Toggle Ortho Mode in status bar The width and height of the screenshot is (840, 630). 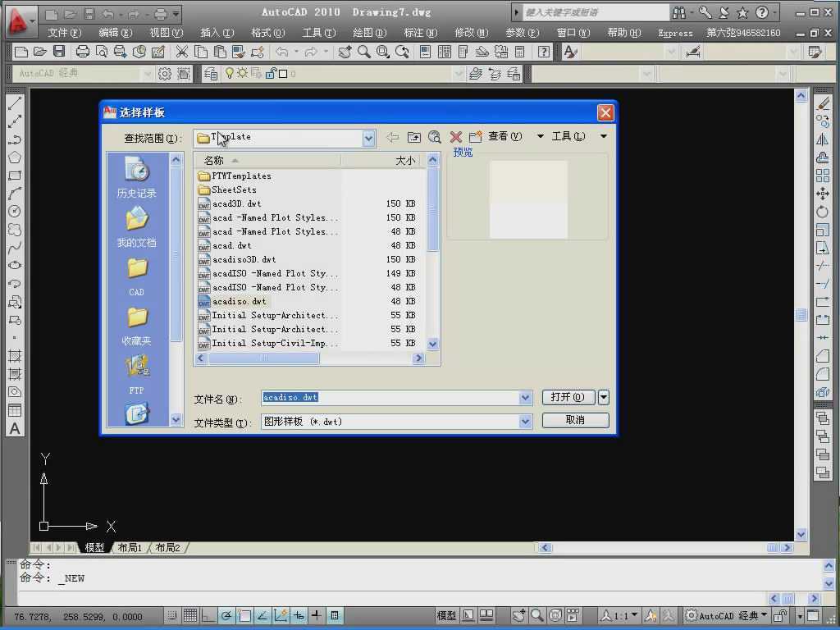pos(208,615)
